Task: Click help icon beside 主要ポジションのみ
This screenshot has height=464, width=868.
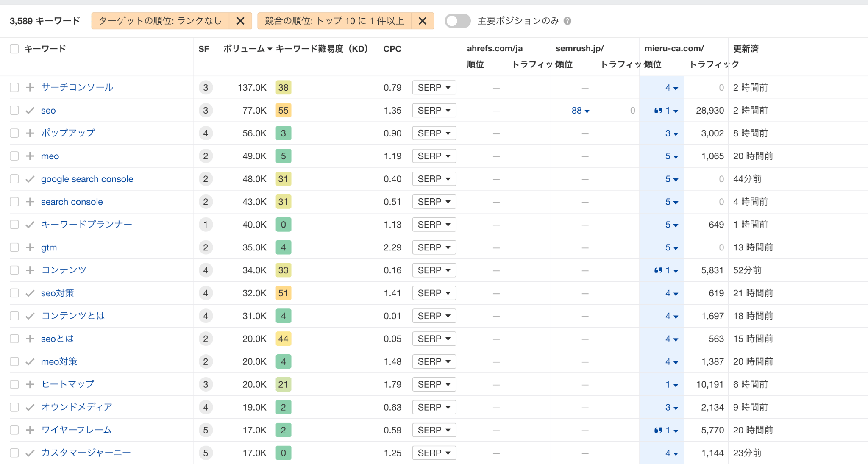Action: pos(568,21)
